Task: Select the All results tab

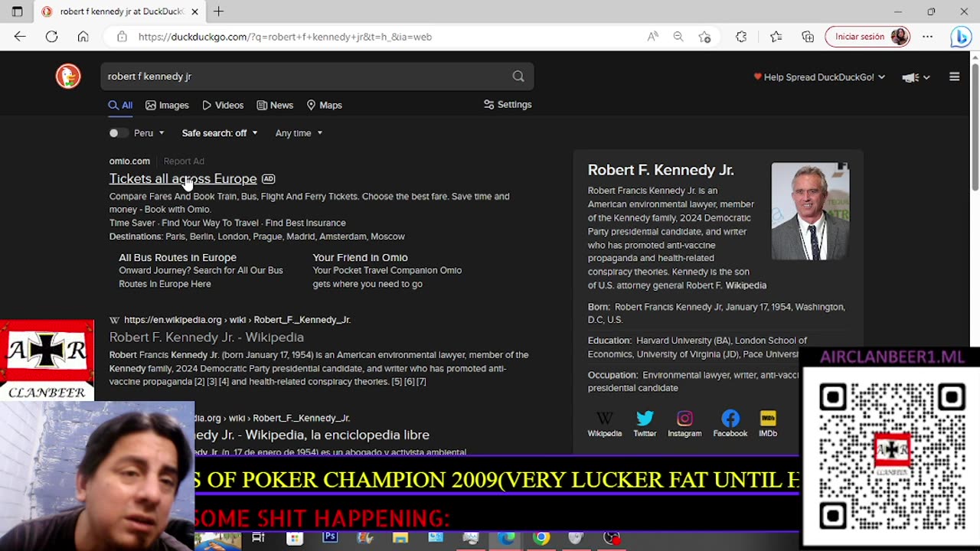Action: [x=120, y=106]
